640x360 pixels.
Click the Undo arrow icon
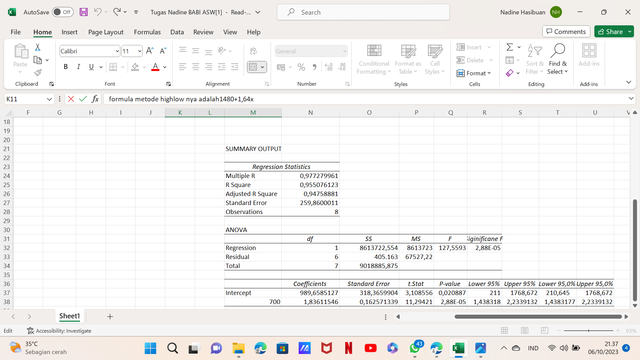tap(98, 12)
